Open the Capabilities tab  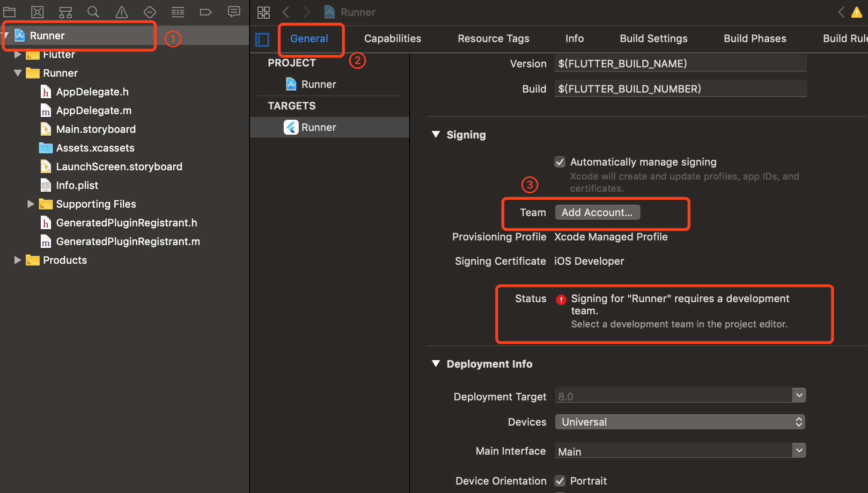click(392, 38)
